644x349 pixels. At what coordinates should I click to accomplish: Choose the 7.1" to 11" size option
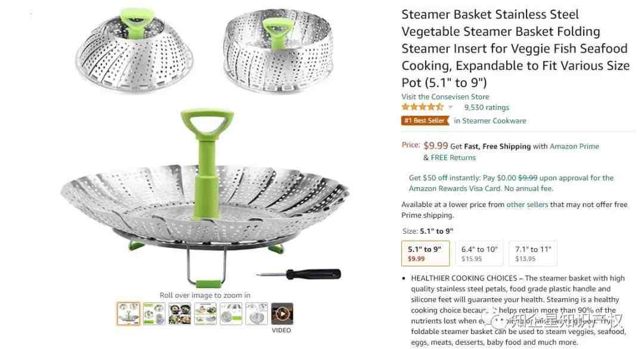point(533,253)
